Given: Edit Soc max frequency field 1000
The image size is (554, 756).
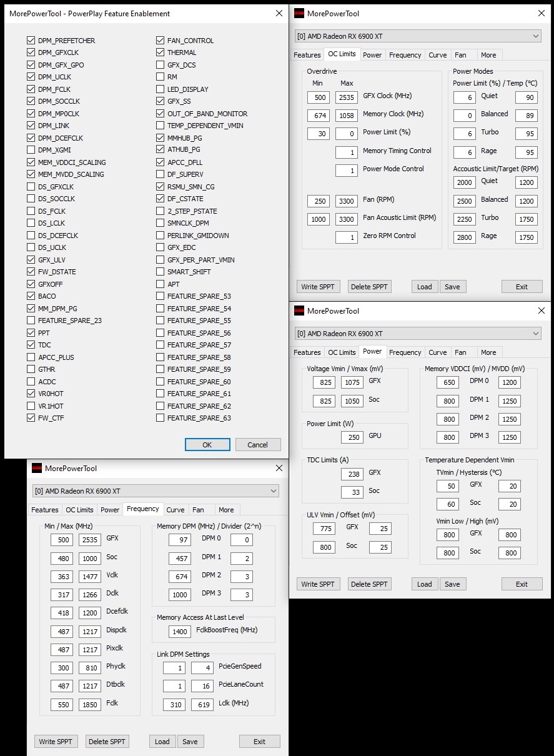Looking at the screenshot, I should point(90,559).
